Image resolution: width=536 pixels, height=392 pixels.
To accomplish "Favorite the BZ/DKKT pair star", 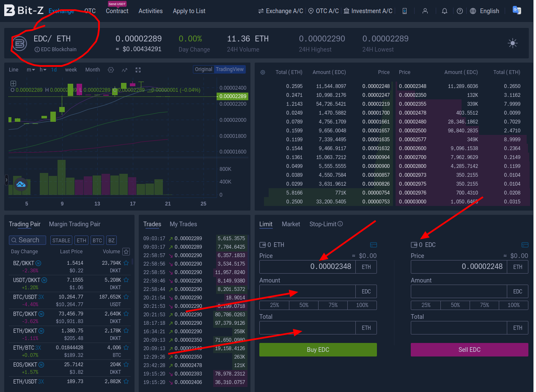I will point(126,263).
